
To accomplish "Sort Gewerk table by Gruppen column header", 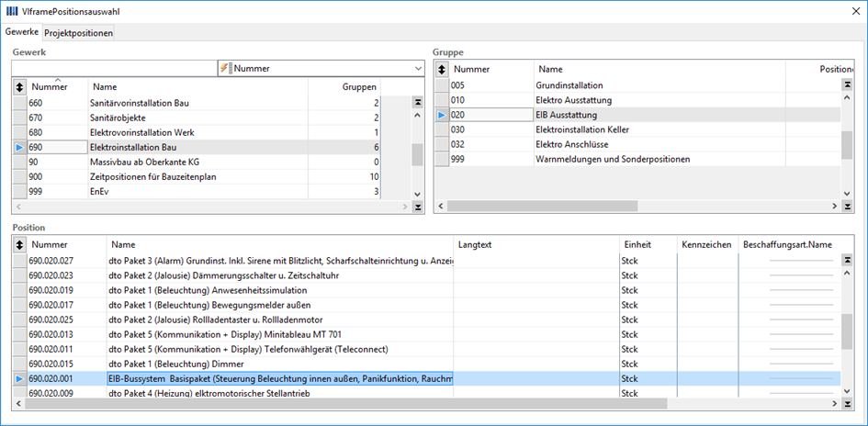I will coord(344,87).
